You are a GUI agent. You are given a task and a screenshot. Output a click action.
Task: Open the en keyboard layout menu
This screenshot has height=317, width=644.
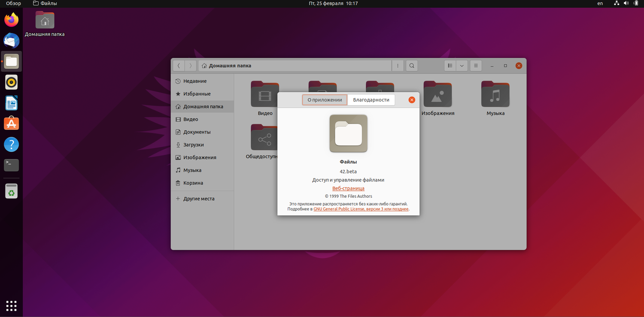click(x=600, y=3)
